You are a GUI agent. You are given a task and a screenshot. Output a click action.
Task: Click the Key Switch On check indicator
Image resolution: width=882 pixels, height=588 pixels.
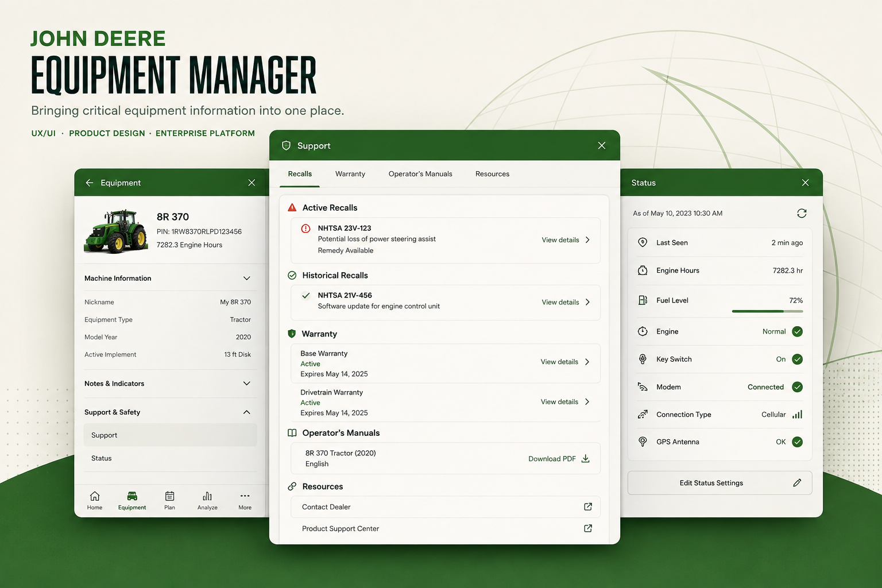pos(797,359)
